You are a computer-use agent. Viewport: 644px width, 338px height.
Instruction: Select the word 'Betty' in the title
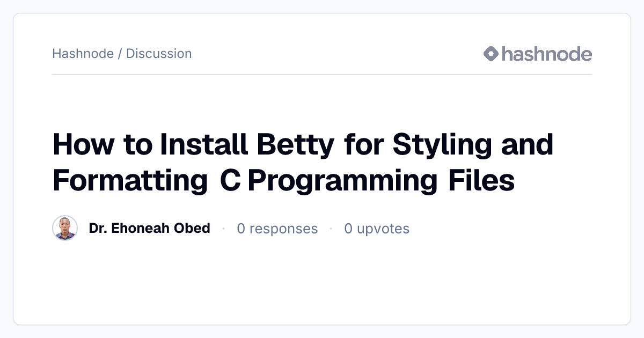point(294,145)
